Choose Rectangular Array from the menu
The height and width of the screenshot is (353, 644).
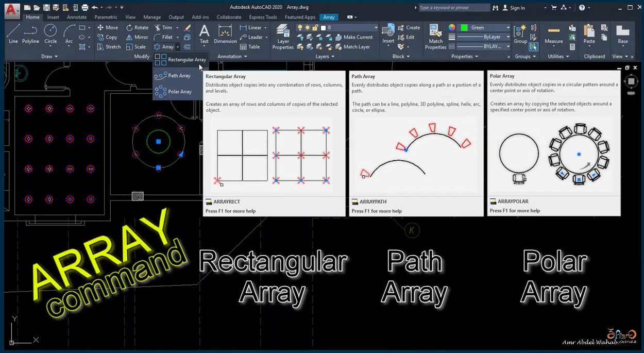click(x=180, y=60)
